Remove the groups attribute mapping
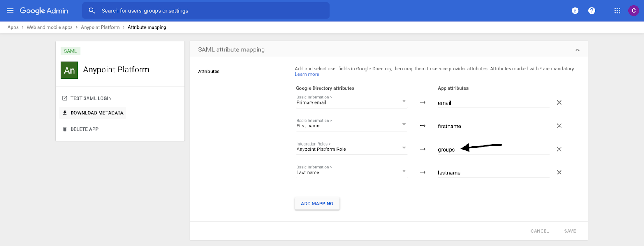The height and width of the screenshot is (246, 644). (x=559, y=149)
